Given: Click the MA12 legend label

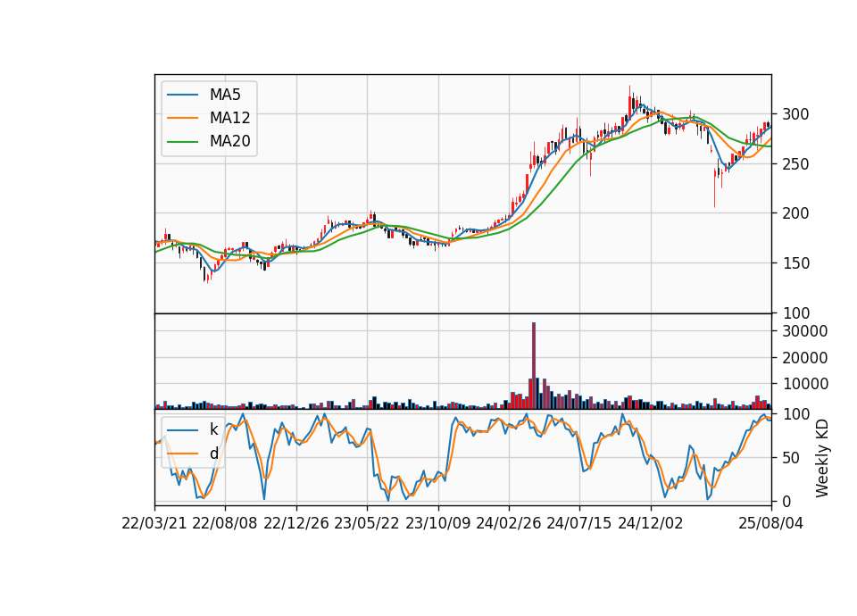Looking at the screenshot, I should click(x=229, y=118).
